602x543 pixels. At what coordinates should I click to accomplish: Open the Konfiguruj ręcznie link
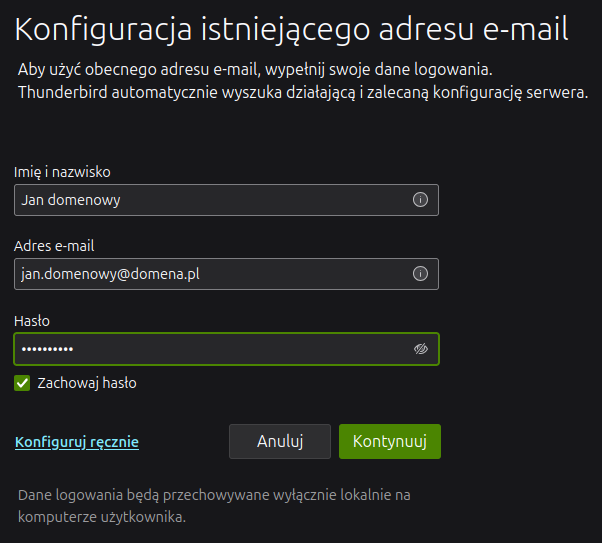coord(77,442)
